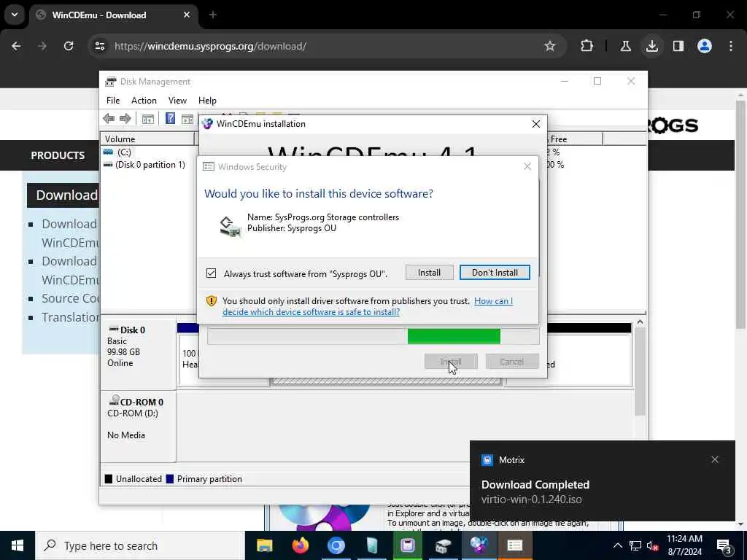Open Disk Management File menu
The height and width of the screenshot is (560, 747).
point(113,101)
